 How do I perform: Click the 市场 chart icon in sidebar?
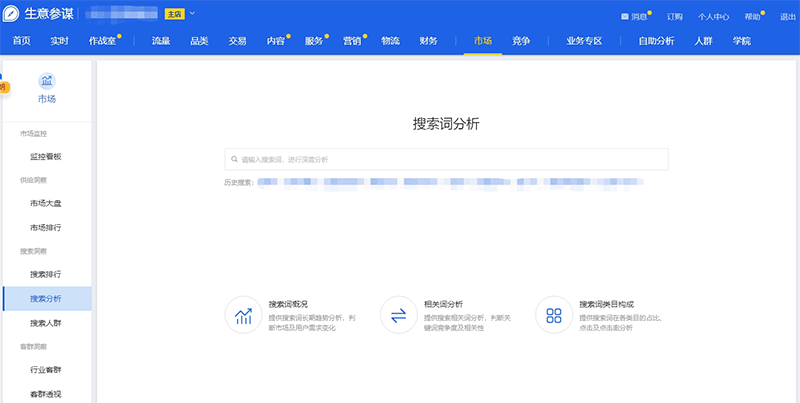47,81
